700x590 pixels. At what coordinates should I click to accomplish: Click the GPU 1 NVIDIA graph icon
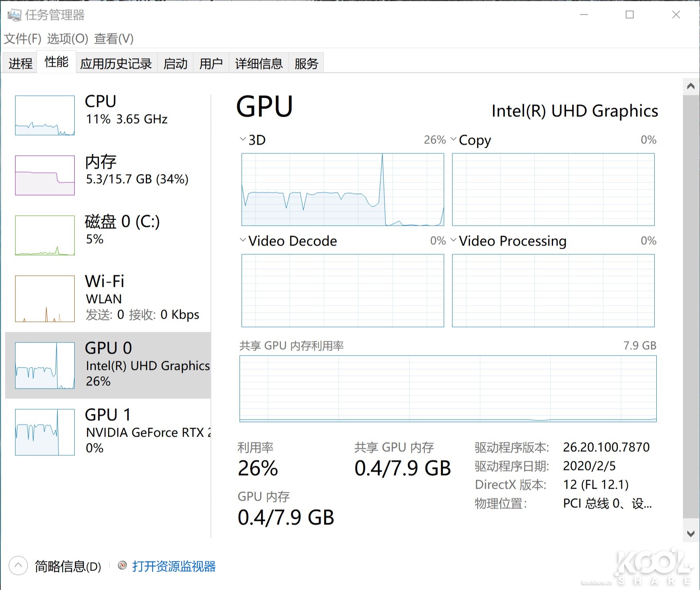(44, 432)
